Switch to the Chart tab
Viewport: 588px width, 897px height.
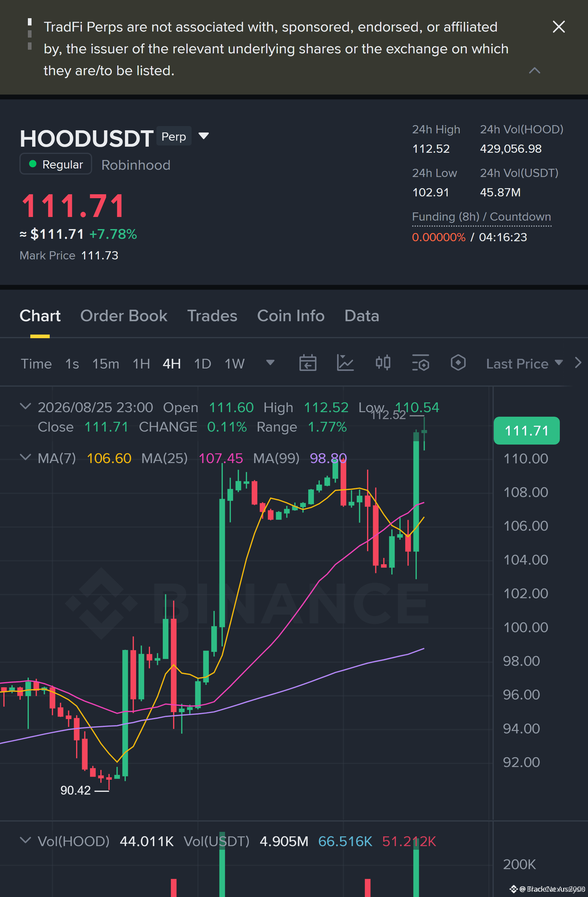pyautogui.click(x=40, y=316)
